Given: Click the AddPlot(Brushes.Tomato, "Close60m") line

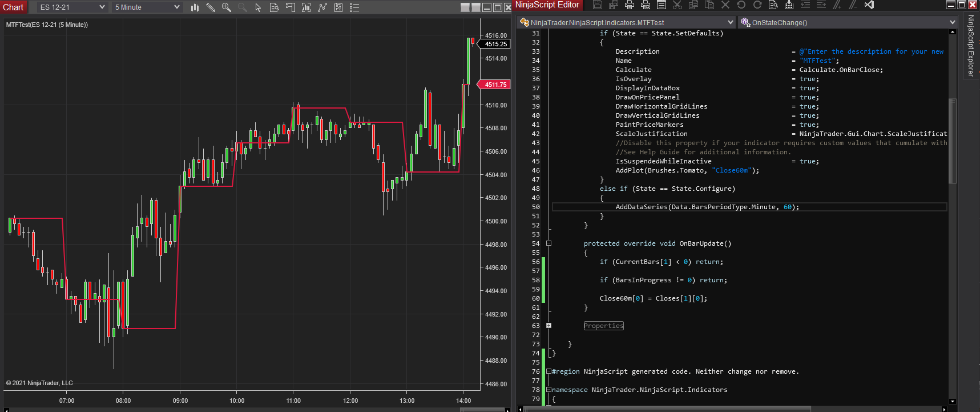Looking at the screenshot, I should 687,170.
